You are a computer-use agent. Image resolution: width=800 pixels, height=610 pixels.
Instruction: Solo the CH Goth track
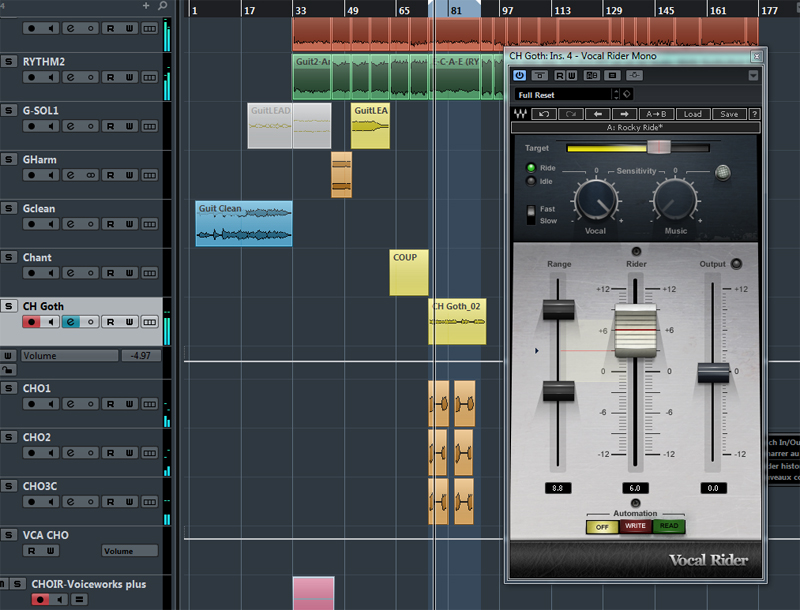(7, 306)
